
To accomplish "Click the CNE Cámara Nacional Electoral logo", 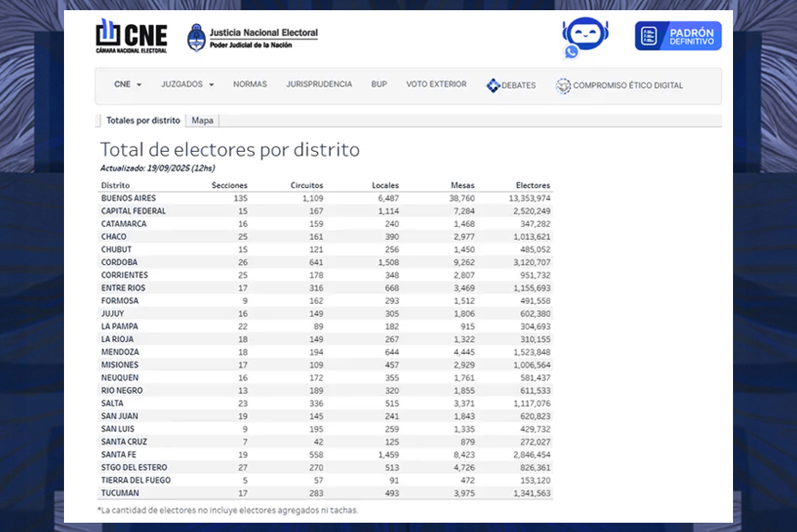I will pyautogui.click(x=131, y=36).
